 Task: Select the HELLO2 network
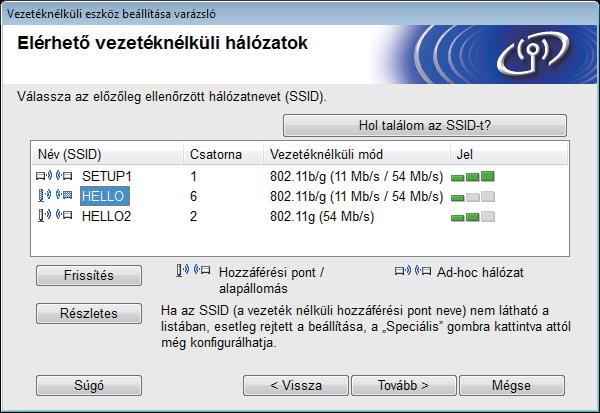click(106, 217)
